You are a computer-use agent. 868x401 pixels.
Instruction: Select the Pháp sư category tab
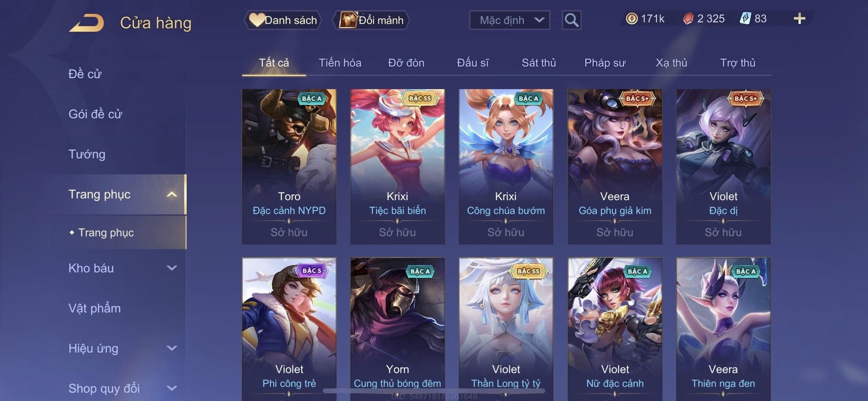pyautogui.click(x=605, y=63)
